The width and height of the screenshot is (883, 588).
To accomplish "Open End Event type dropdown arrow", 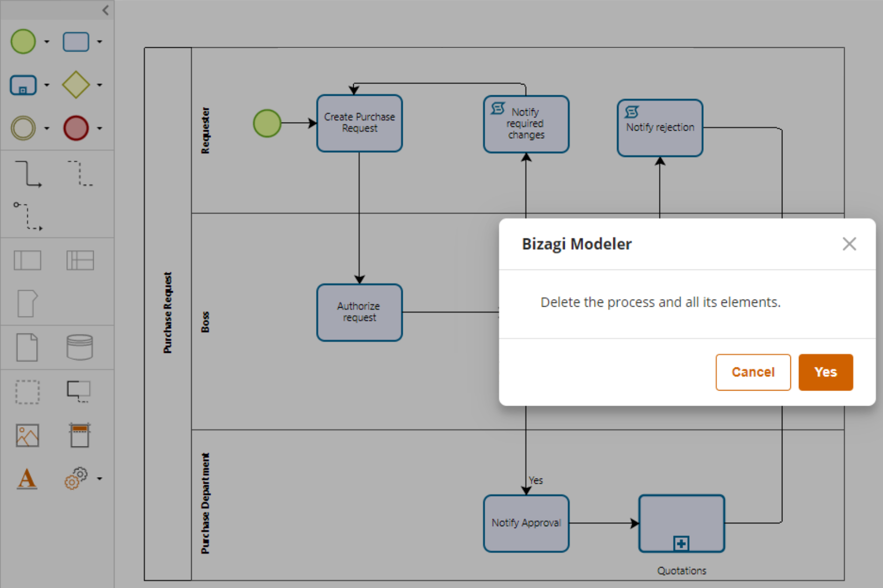I will 100,128.
